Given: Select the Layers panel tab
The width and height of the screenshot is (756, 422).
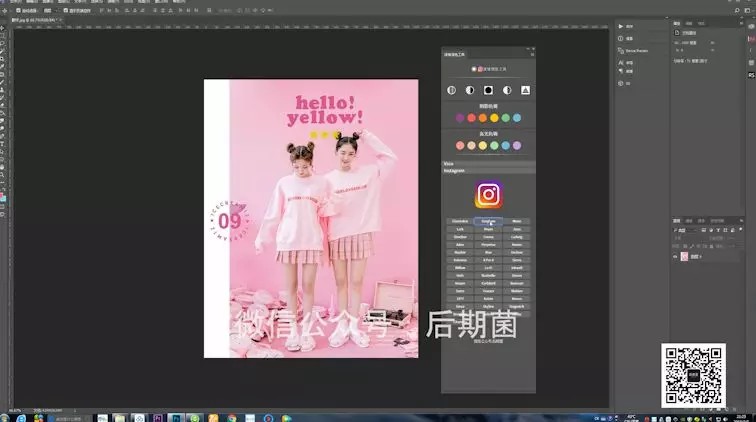Looking at the screenshot, I should 677,220.
